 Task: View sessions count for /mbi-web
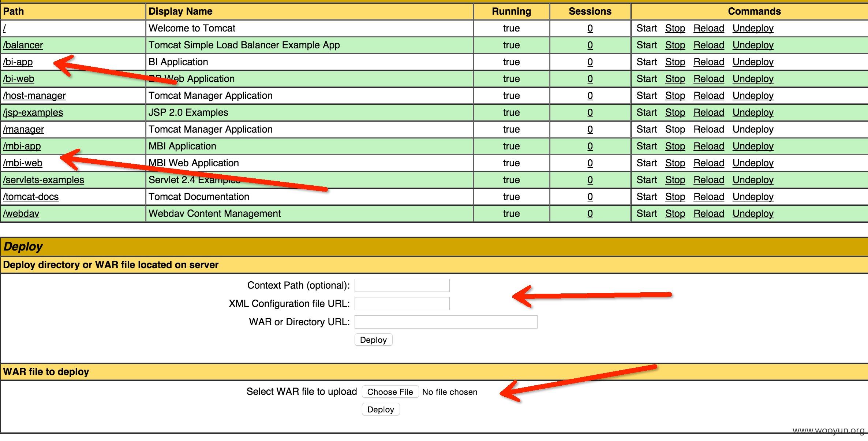(590, 163)
